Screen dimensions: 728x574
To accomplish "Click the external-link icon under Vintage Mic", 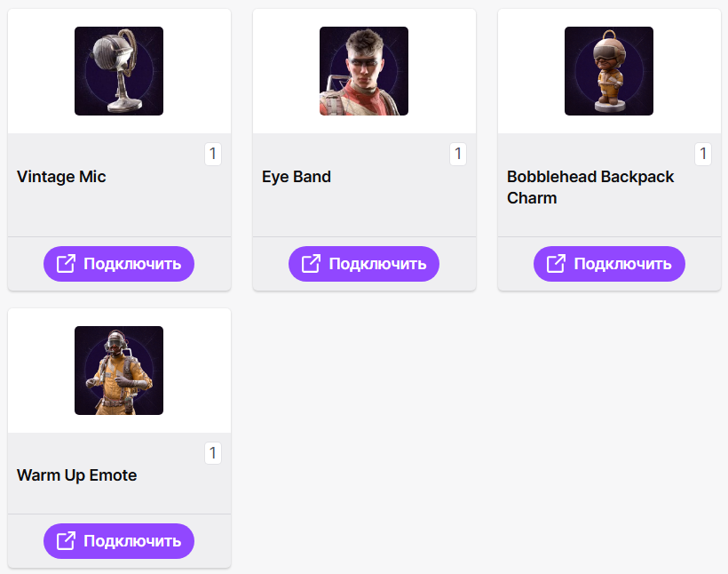I will [x=66, y=264].
